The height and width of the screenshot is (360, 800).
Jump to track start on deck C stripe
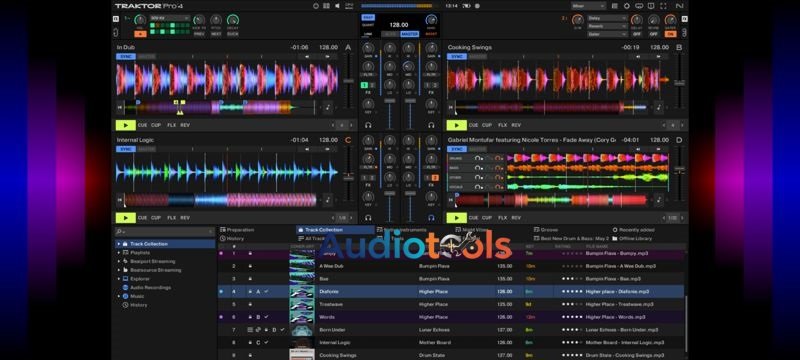coord(120,200)
